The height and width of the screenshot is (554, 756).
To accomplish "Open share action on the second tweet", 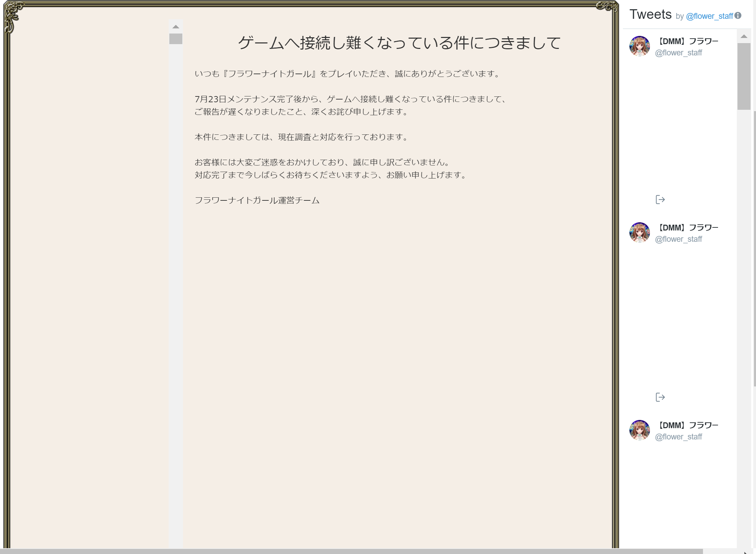I will click(660, 397).
